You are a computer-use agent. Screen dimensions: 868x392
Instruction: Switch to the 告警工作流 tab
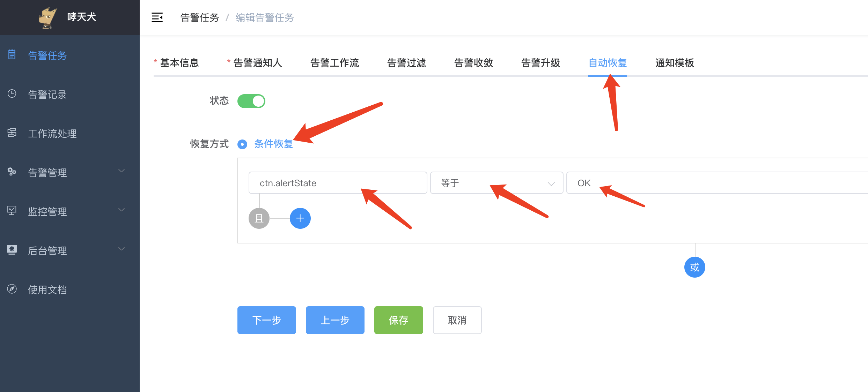[334, 63]
